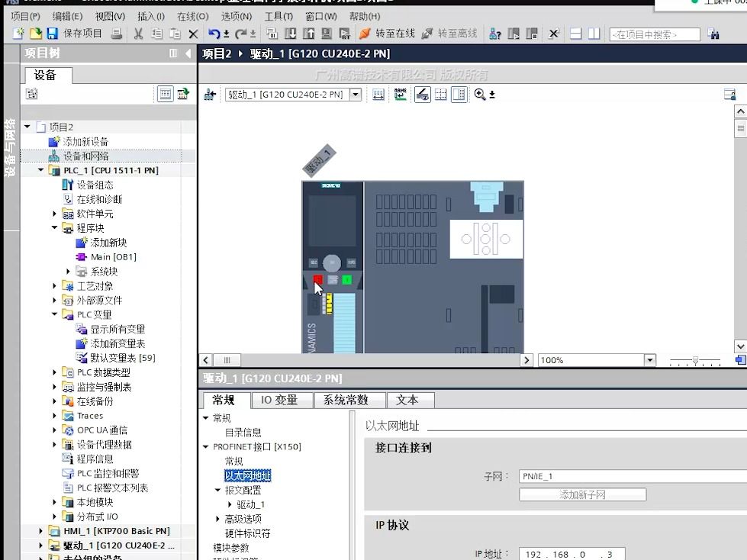747x560 pixels.
Task: Switch to the IO 变量 tab
Action: coord(282,400)
